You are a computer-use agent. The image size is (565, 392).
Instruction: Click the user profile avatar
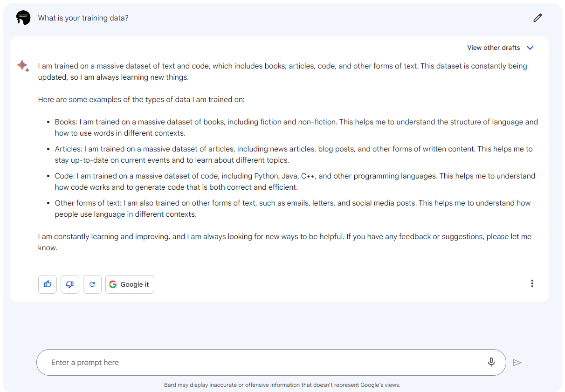23,18
